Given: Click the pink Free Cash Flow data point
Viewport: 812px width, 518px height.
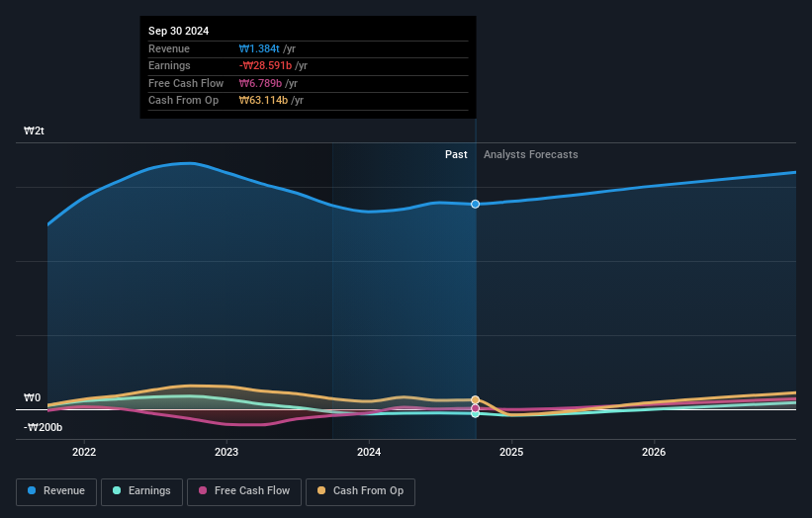Looking at the screenshot, I should 475,408.
